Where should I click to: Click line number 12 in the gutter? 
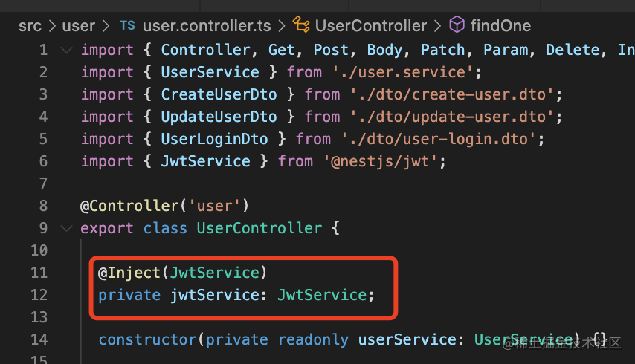pyautogui.click(x=39, y=296)
